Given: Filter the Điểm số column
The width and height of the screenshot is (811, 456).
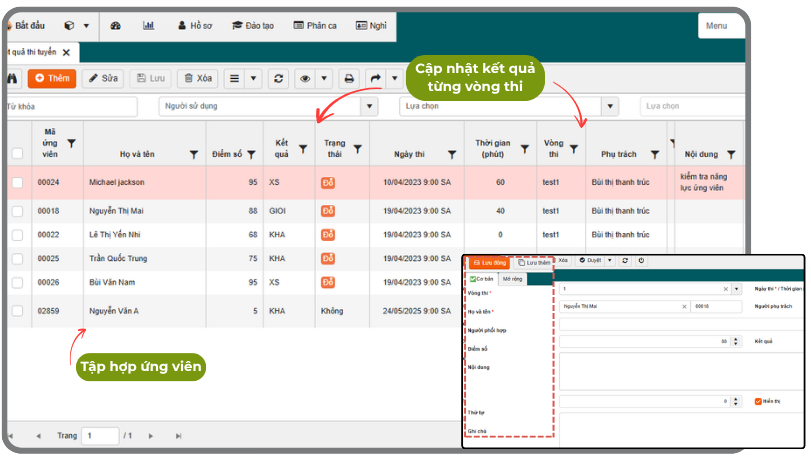Looking at the screenshot, I should coord(251,155).
